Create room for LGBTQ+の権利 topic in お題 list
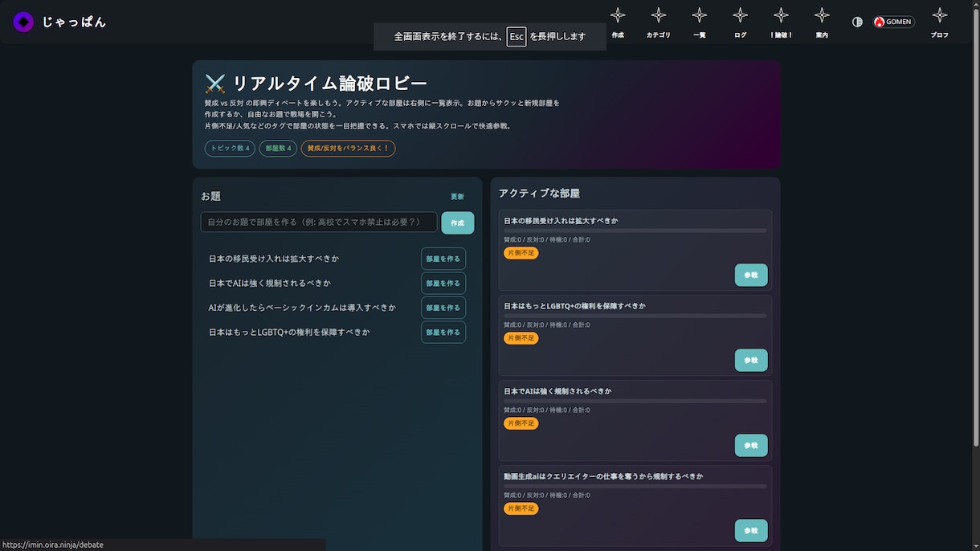This screenshot has width=980, height=551. [443, 332]
